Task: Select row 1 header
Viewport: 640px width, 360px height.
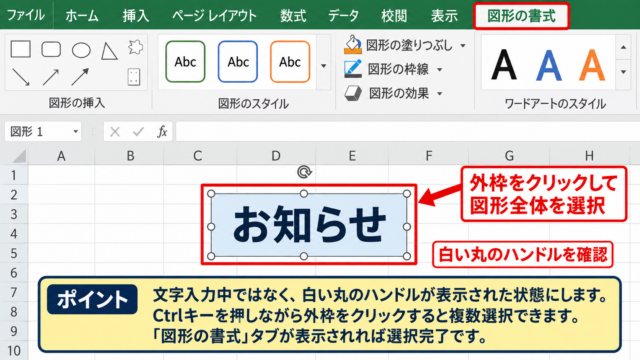Action: (x=14, y=175)
